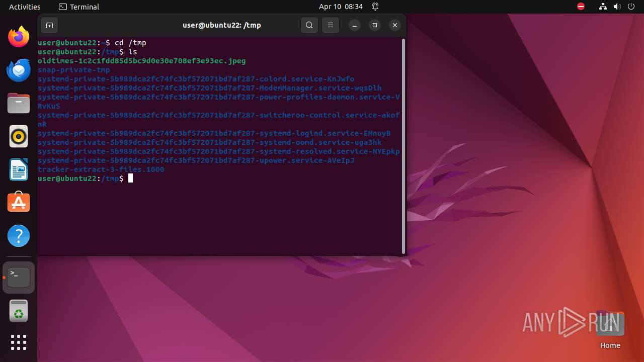Minimize the terminal window
Image resolution: width=644 pixels, height=362 pixels.
pos(355,25)
